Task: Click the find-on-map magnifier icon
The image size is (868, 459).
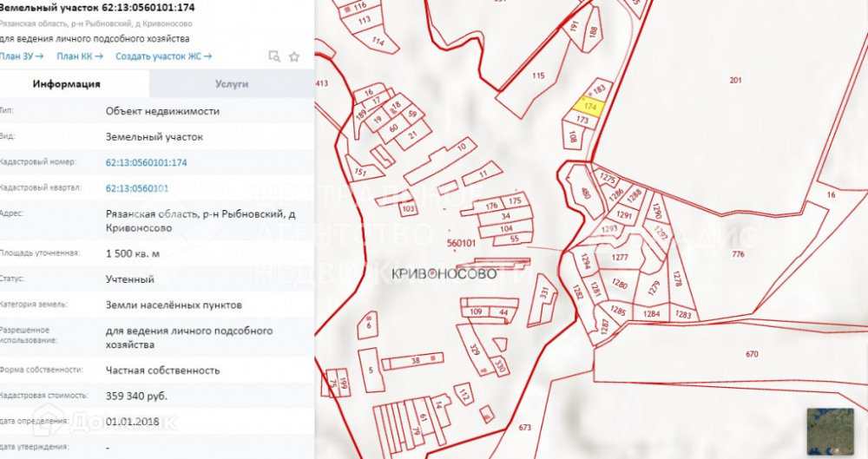Action: (274, 56)
